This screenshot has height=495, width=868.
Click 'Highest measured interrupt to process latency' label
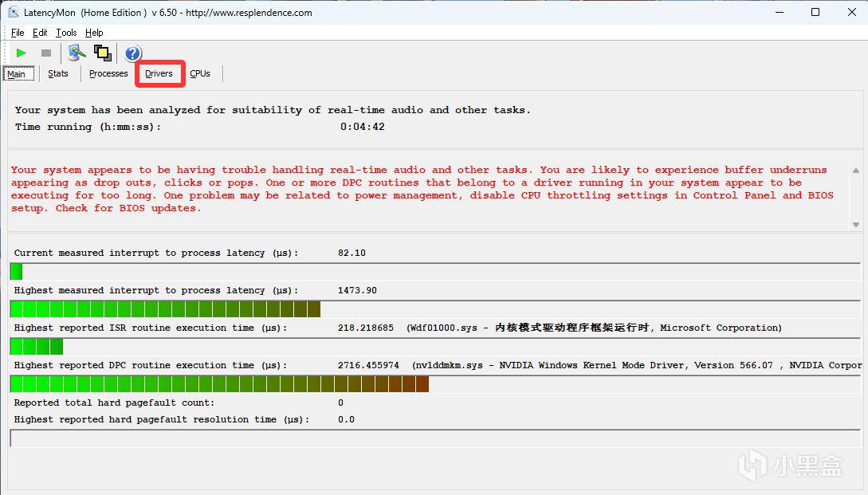pos(156,291)
